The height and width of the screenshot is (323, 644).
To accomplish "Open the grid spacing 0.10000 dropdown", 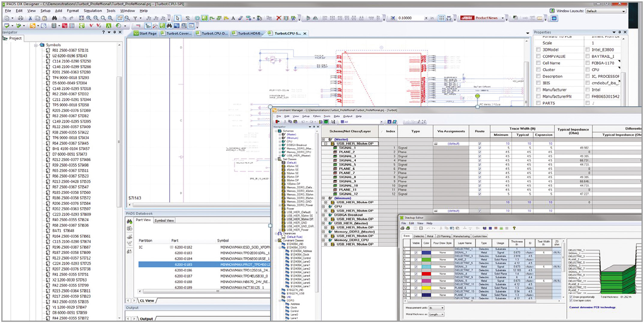I will 426,18.
